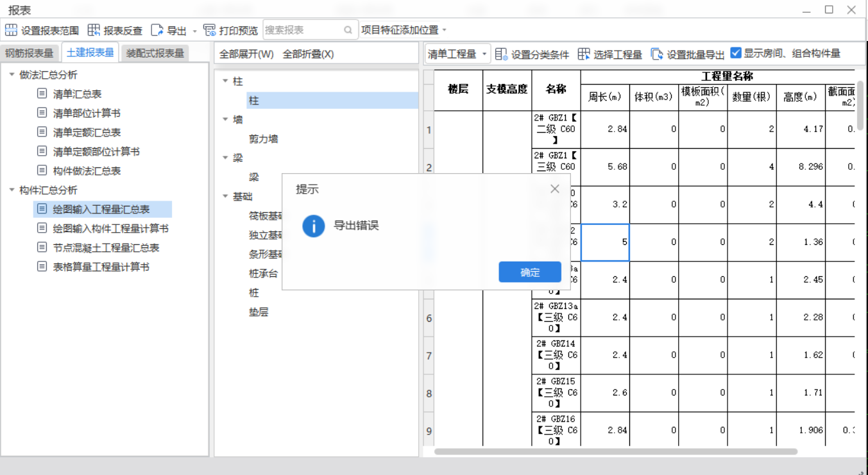Click the document icon beside 绘图输入工程量汇总表
This screenshot has width=868, height=475.
42,209
